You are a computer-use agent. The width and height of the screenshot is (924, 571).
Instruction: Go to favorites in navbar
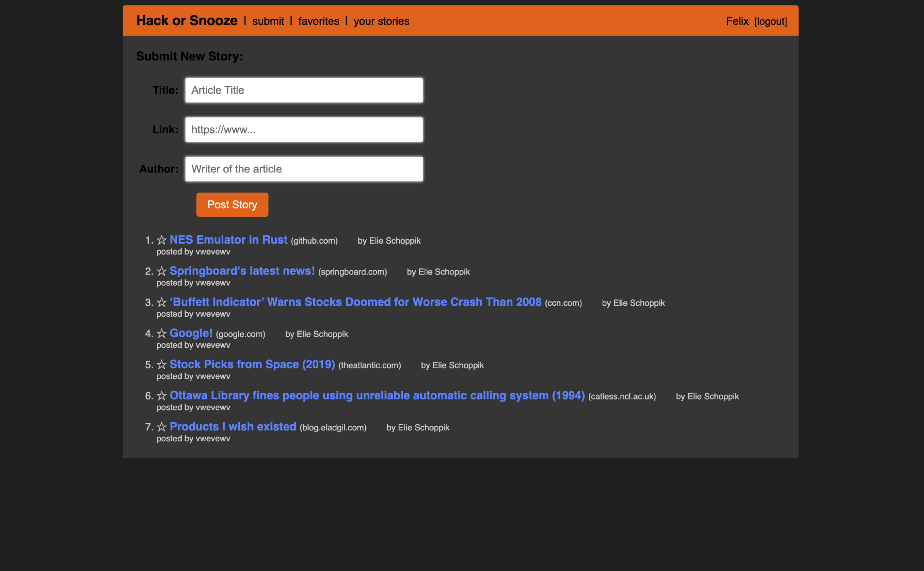click(318, 21)
